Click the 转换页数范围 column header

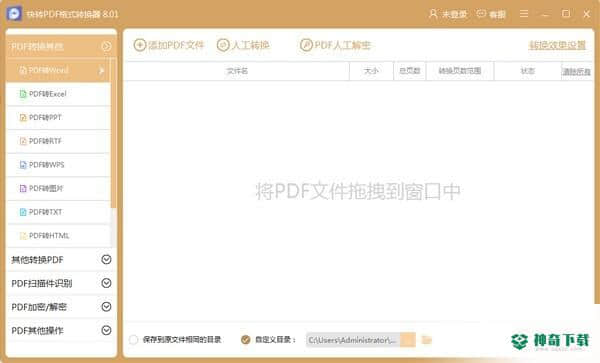[x=460, y=71]
